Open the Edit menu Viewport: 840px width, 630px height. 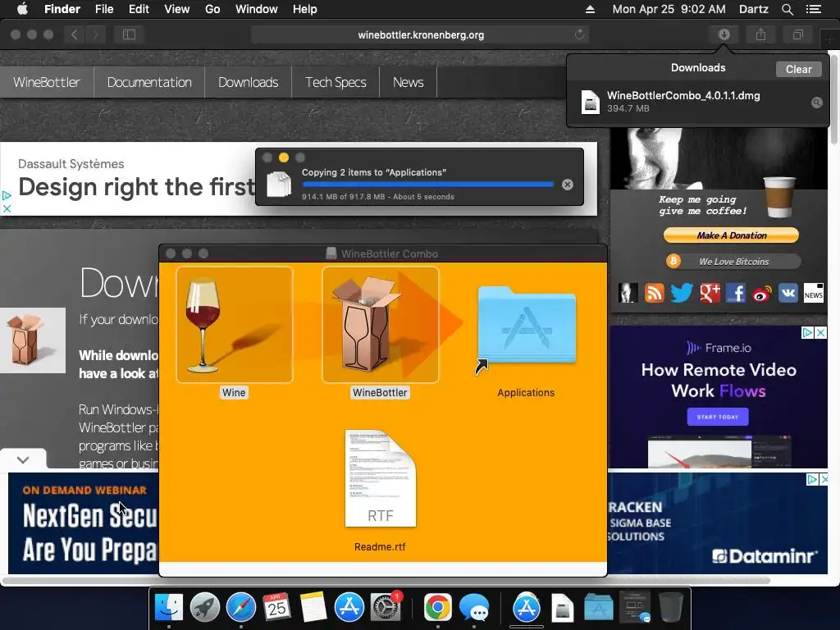[x=139, y=9]
